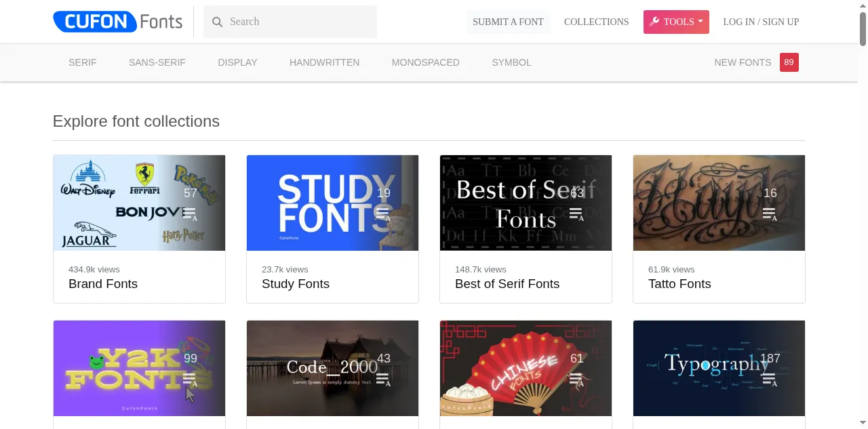
Task: Click the Best of Serif Fonts thumbnail
Action: [x=526, y=203]
